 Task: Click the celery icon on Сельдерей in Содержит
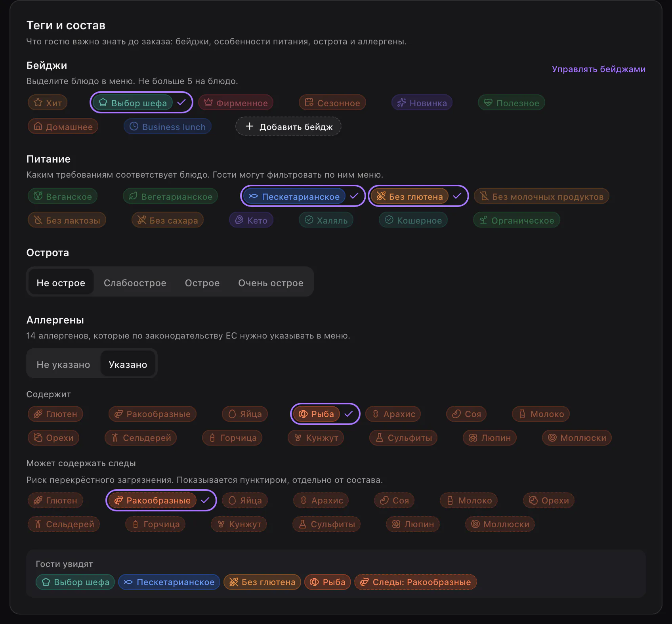point(115,438)
